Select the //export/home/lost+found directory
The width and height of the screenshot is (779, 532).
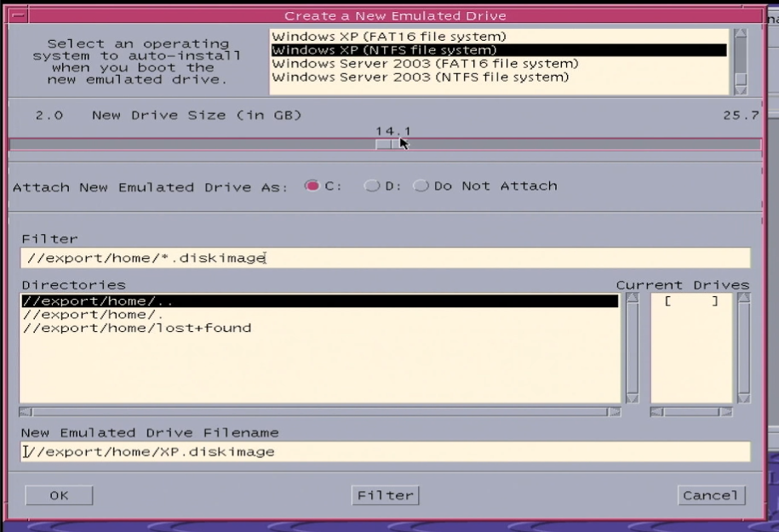pyautogui.click(x=320, y=328)
